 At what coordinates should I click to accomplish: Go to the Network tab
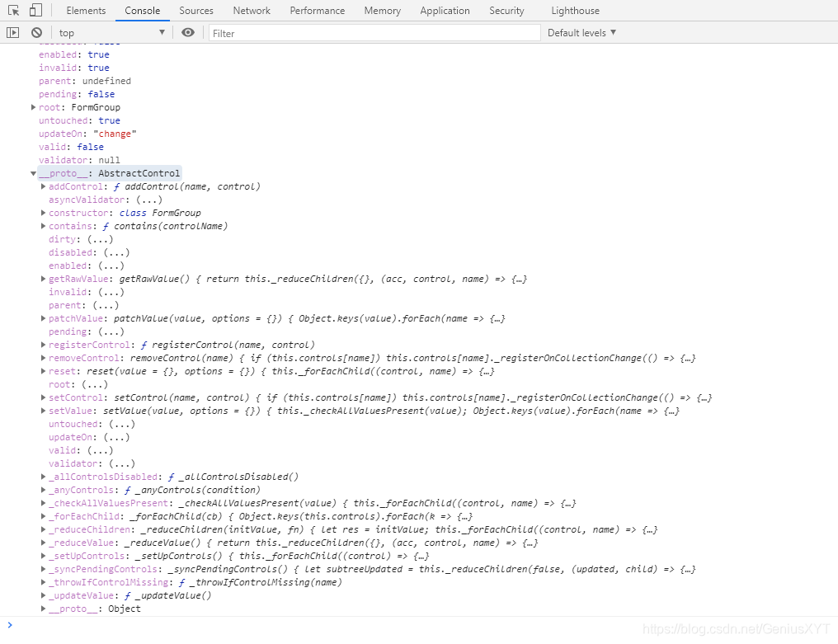[x=252, y=11]
